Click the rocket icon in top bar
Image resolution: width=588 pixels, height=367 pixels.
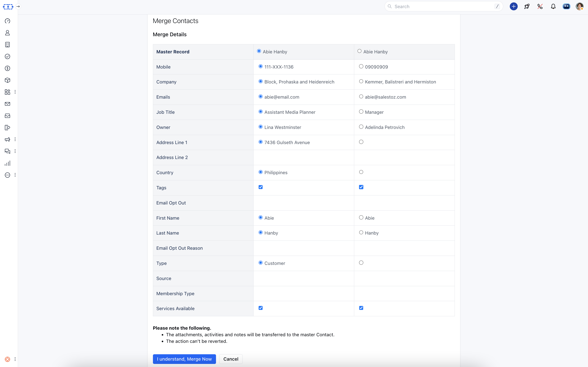pyautogui.click(x=526, y=7)
